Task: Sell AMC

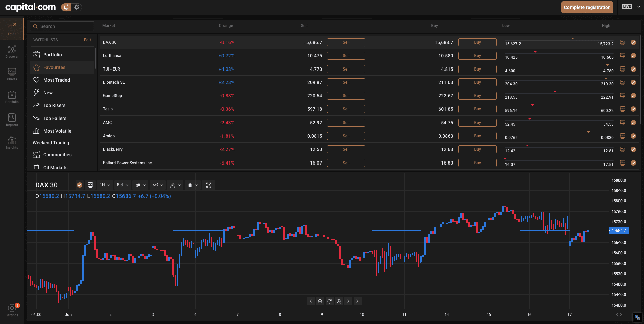Action: pos(346,123)
